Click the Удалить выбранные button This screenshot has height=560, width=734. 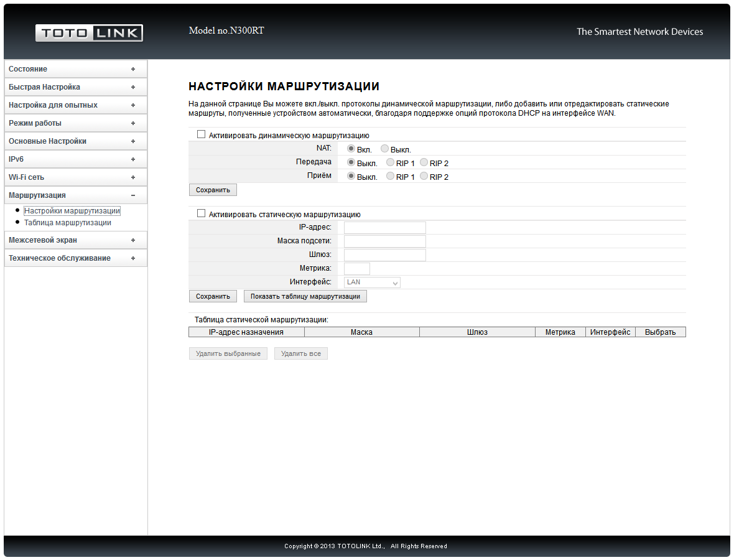tap(228, 353)
